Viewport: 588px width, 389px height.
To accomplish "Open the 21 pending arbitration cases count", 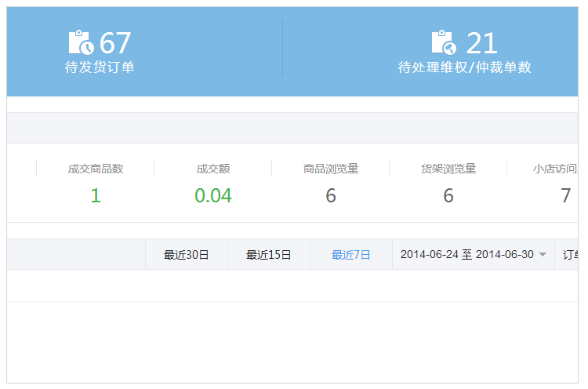I will 482,43.
